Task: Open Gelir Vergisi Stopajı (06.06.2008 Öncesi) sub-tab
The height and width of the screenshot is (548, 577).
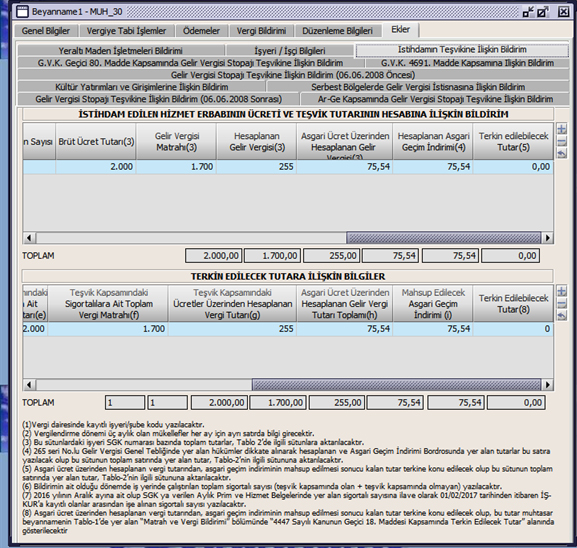Action: pyautogui.click(x=293, y=75)
